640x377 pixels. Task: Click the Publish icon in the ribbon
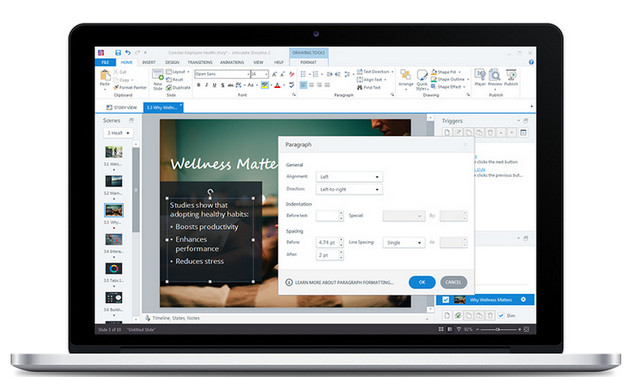[x=511, y=78]
